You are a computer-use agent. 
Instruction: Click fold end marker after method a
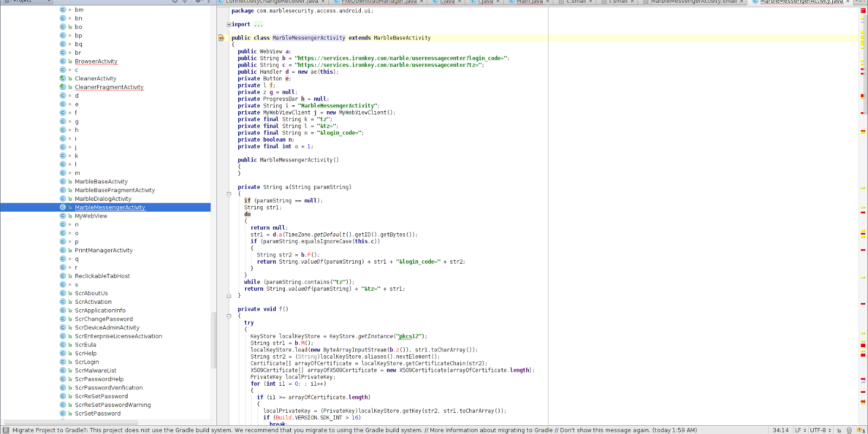click(229, 296)
